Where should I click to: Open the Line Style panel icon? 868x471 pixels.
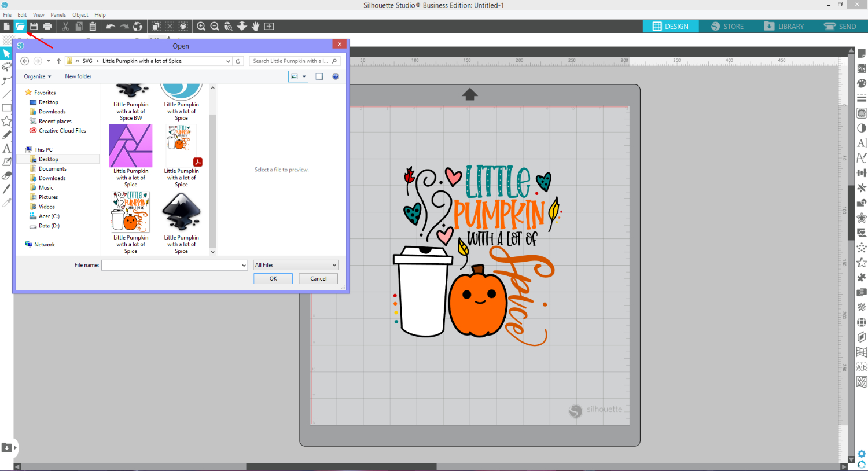pos(862,98)
